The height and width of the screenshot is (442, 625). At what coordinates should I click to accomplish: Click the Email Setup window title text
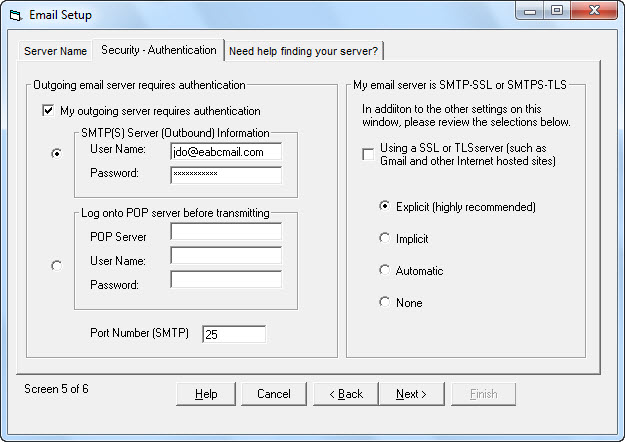pos(60,15)
